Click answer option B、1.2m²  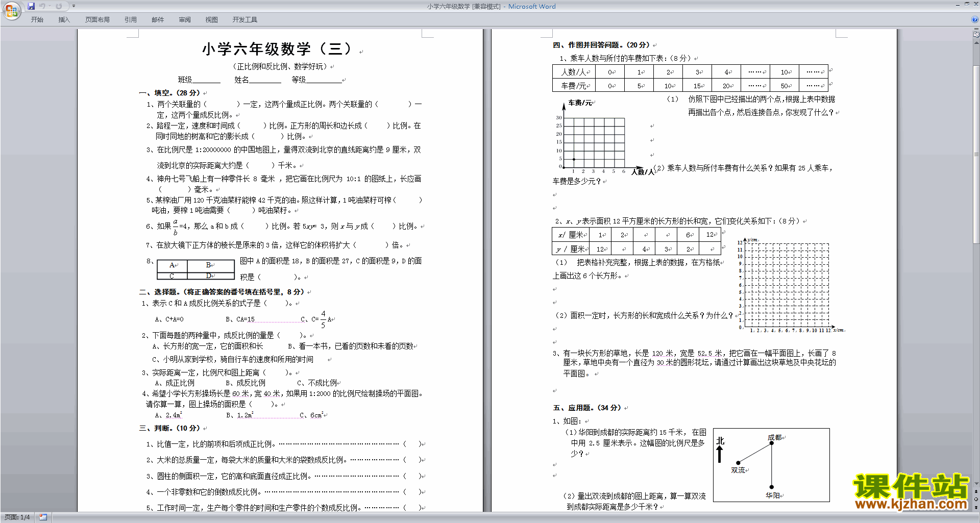click(239, 415)
